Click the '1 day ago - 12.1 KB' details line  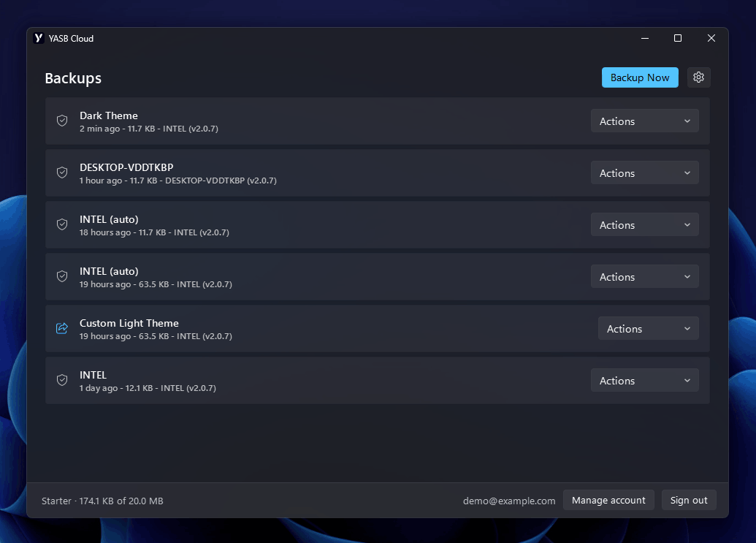click(x=148, y=388)
